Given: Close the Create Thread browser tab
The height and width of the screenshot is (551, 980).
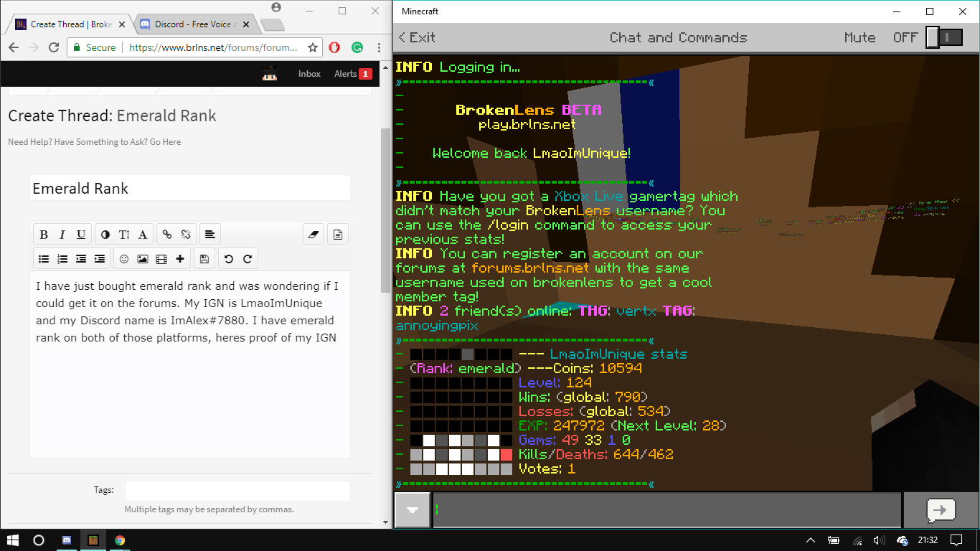Looking at the screenshot, I should click(121, 24).
